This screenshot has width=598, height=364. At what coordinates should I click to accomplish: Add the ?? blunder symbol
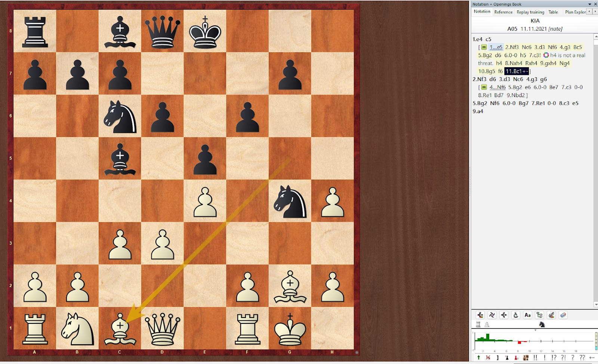coord(582,357)
